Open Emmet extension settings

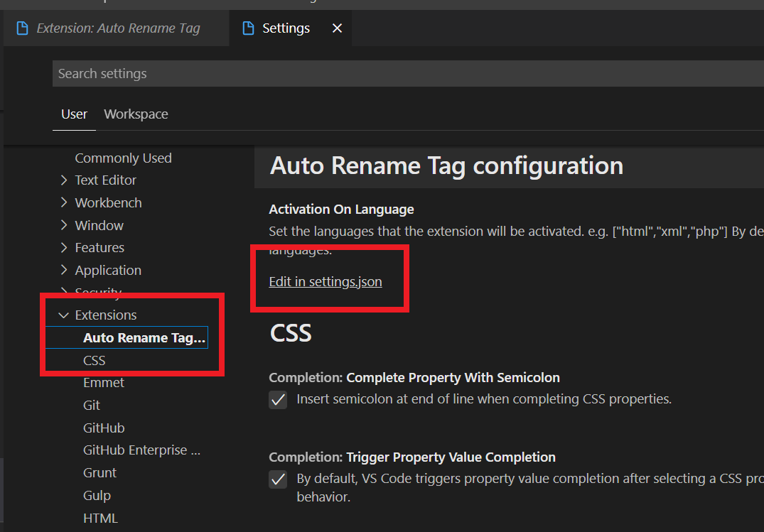pos(104,383)
